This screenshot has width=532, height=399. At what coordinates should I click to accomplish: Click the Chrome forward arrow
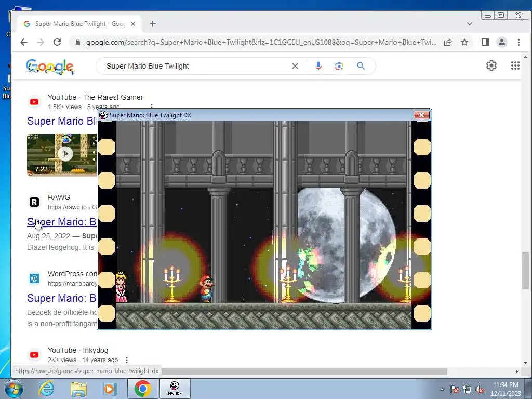(x=41, y=42)
